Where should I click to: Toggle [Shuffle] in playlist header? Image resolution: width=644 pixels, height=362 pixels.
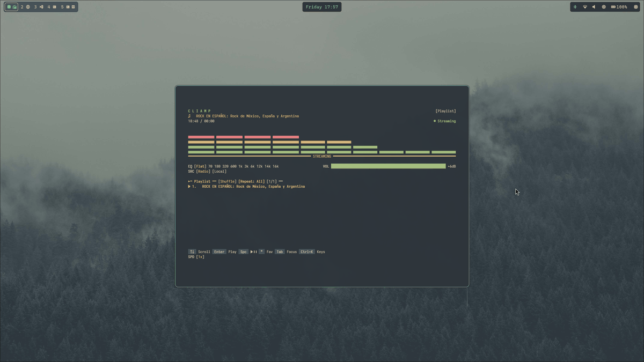[x=227, y=181]
